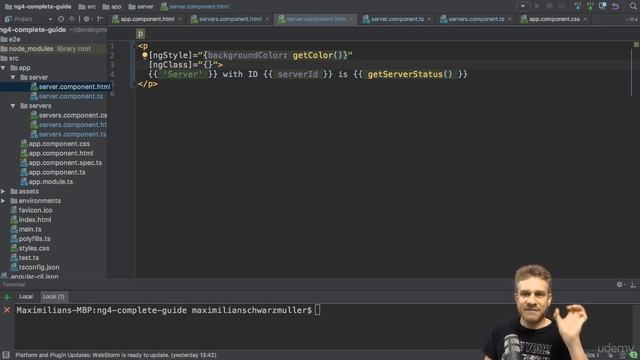This screenshot has height=360, width=640.
Task: Click the VCS update project icon
Action: (577, 6)
